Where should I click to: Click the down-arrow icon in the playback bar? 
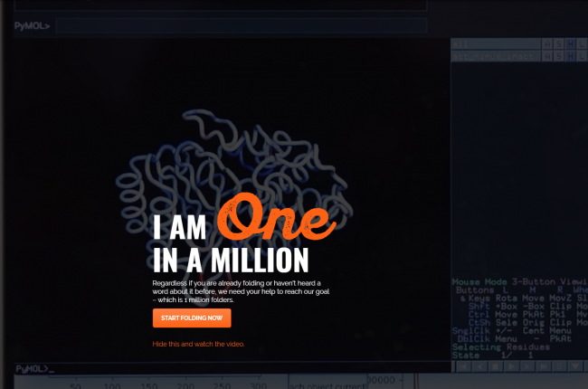coord(577,366)
